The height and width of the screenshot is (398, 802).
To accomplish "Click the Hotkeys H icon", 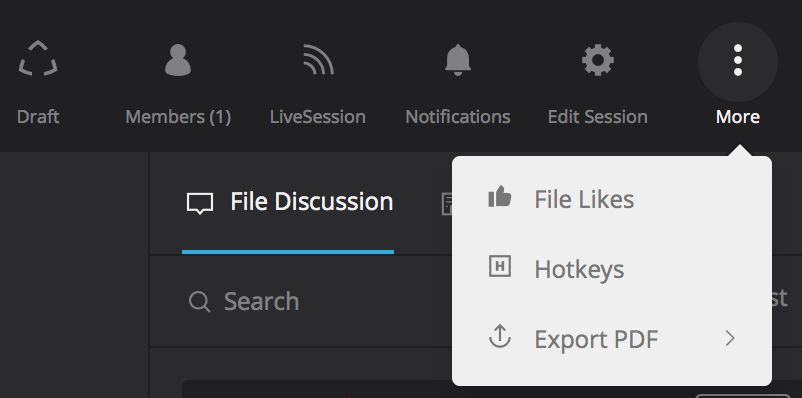I will pyautogui.click(x=500, y=267).
